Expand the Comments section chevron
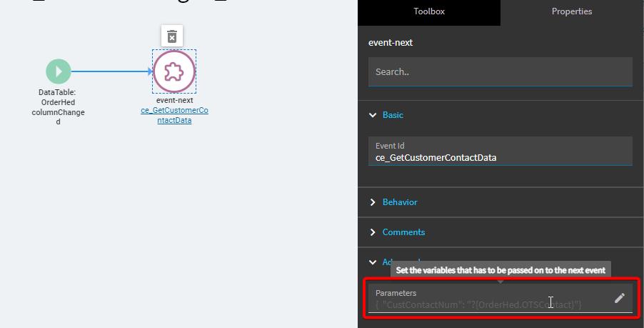The height and width of the screenshot is (328, 644). [372, 232]
